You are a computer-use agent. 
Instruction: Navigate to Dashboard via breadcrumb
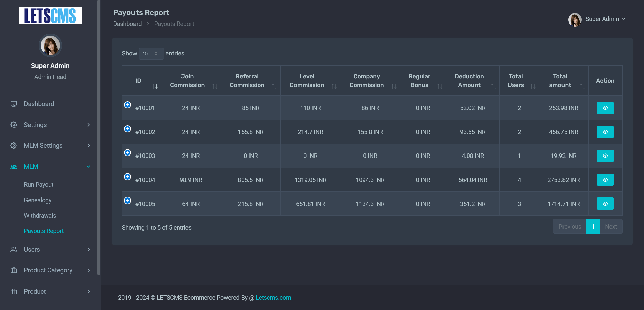pyautogui.click(x=127, y=24)
